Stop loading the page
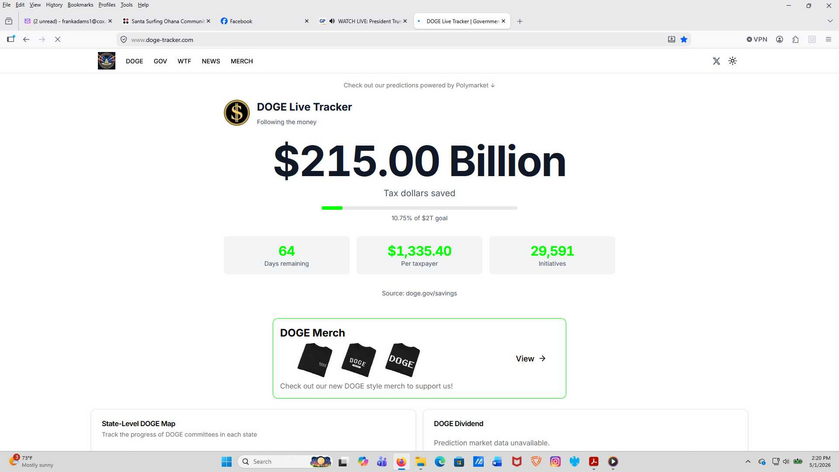This screenshot has width=839, height=472. [57, 40]
